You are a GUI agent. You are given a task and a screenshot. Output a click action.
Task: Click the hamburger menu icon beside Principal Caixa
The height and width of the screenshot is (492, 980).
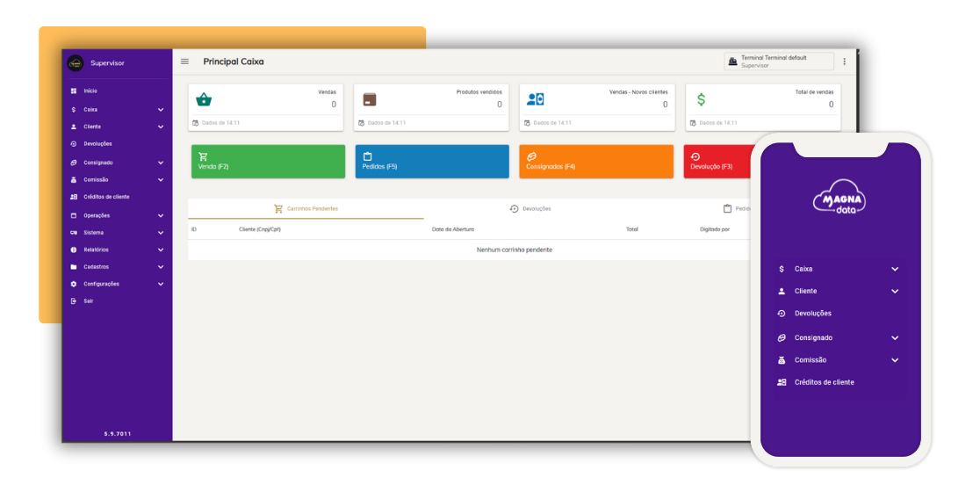pyautogui.click(x=184, y=61)
